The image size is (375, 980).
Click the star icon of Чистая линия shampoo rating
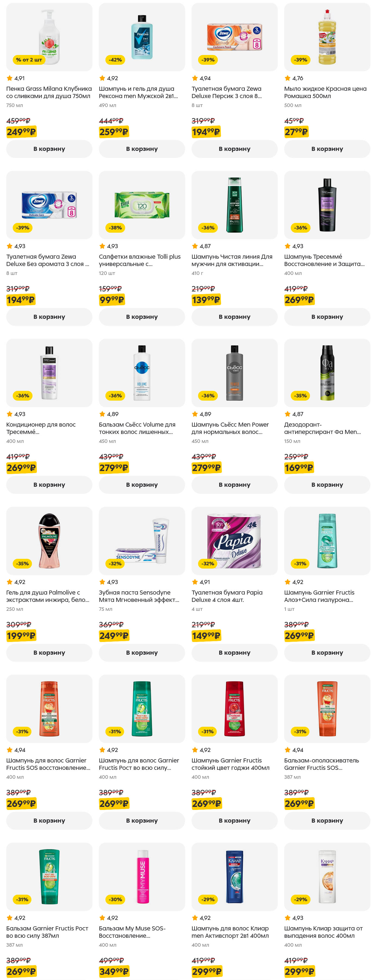coord(195,246)
